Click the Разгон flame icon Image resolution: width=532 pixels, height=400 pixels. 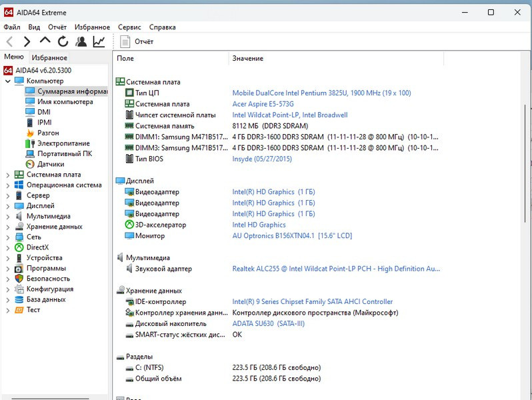tap(30, 133)
